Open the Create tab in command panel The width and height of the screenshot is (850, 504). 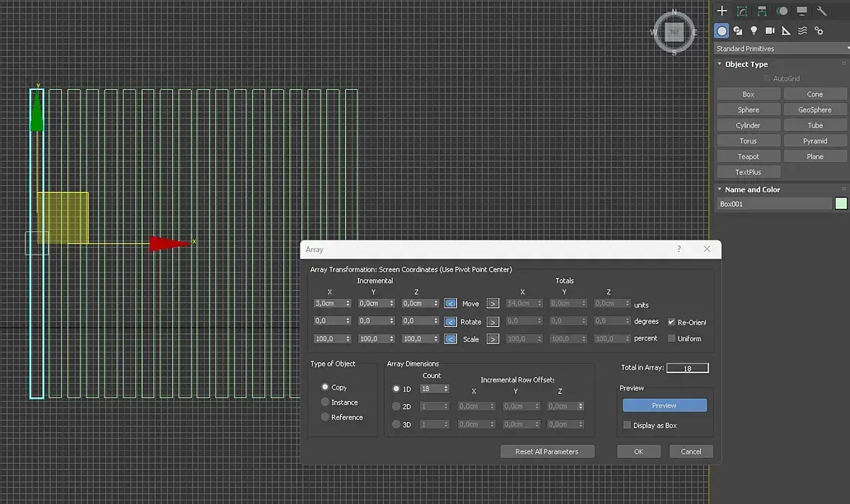pos(722,11)
